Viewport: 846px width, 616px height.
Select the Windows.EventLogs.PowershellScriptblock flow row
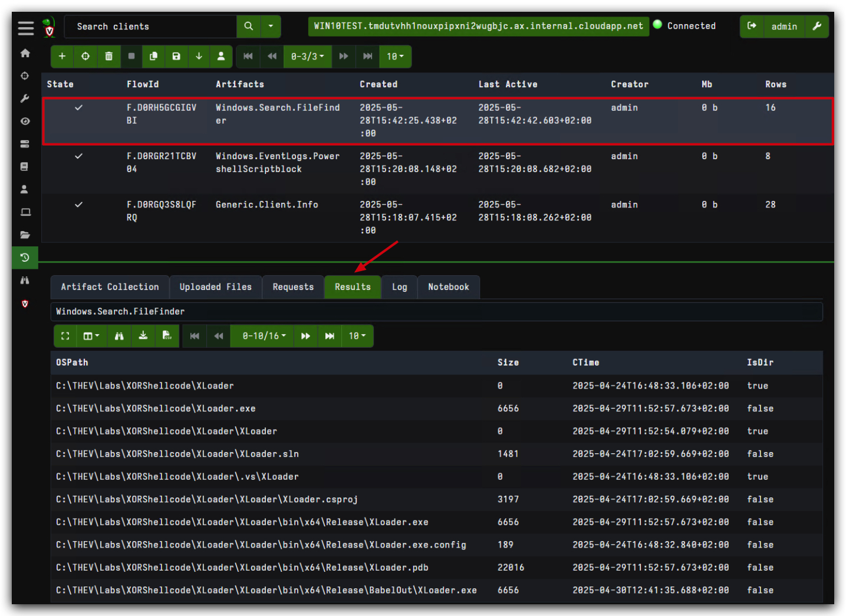point(437,169)
